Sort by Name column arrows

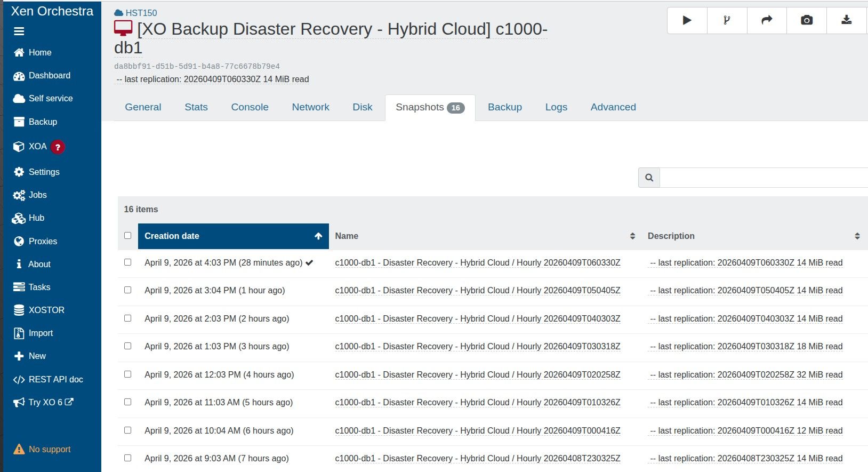click(x=632, y=236)
